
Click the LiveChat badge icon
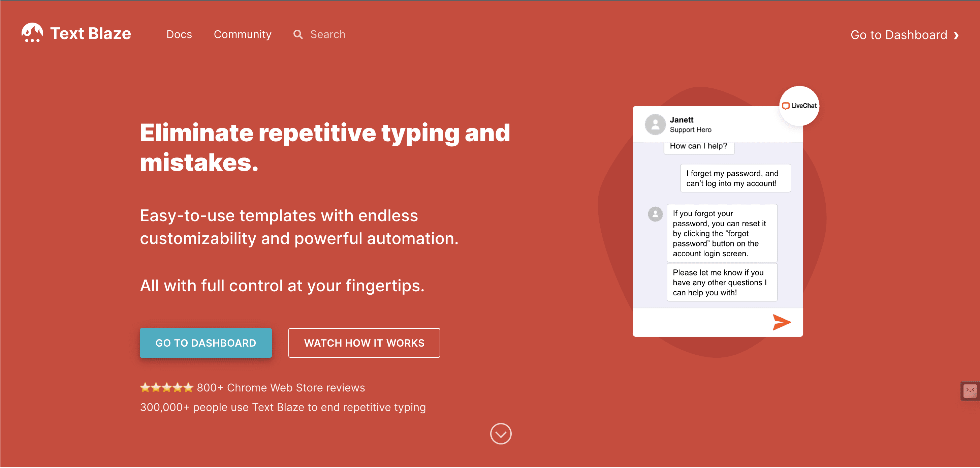[x=799, y=106]
